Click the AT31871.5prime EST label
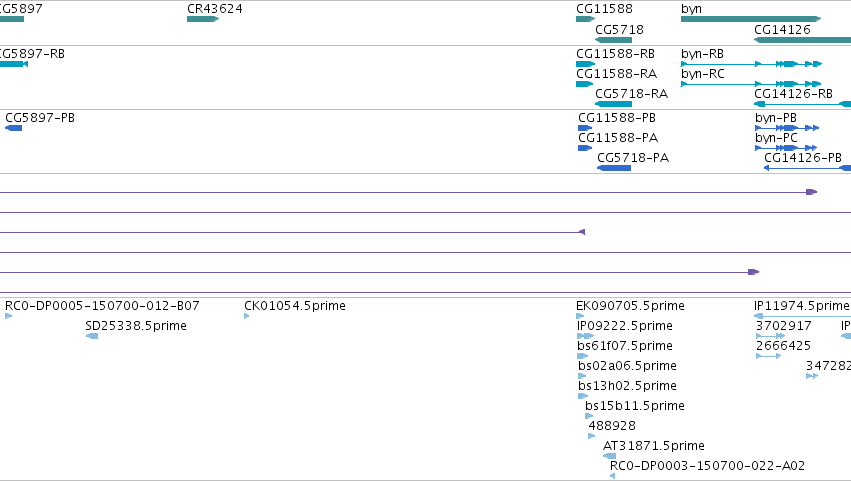 [654, 446]
